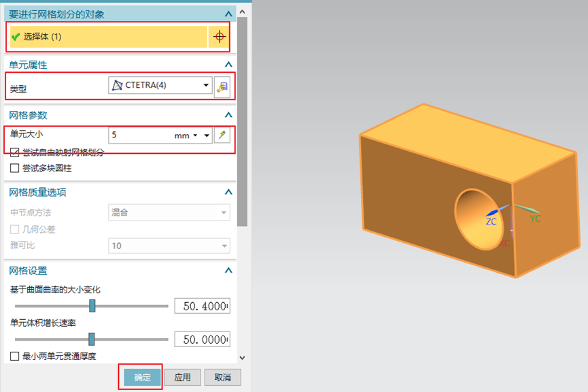Click the select body crosshair icon
Screen dimensions: 588x392
[219, 37]
